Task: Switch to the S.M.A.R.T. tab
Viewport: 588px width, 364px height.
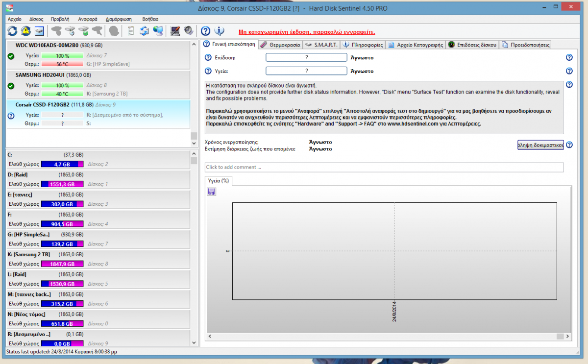Action: (321, 45)
